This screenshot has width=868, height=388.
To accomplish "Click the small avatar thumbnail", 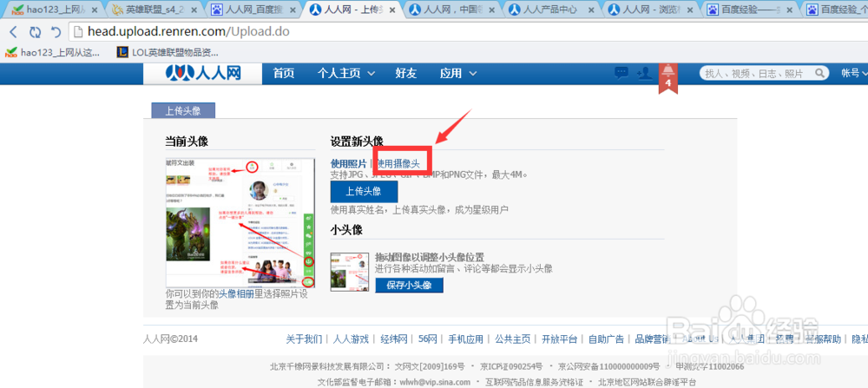I will coord(350,272).
